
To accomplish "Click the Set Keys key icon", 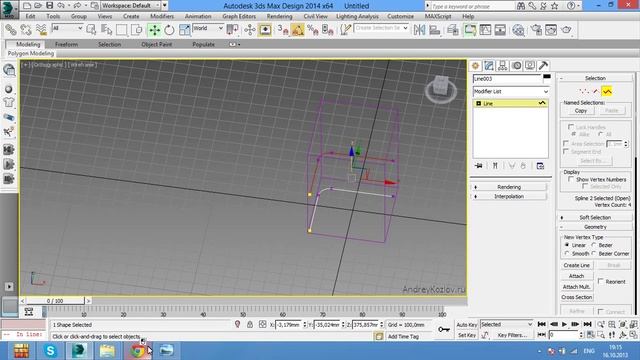I will tap(444, 329).
